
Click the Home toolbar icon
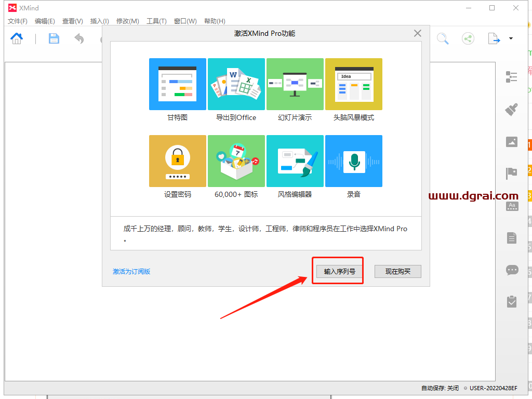16,38
